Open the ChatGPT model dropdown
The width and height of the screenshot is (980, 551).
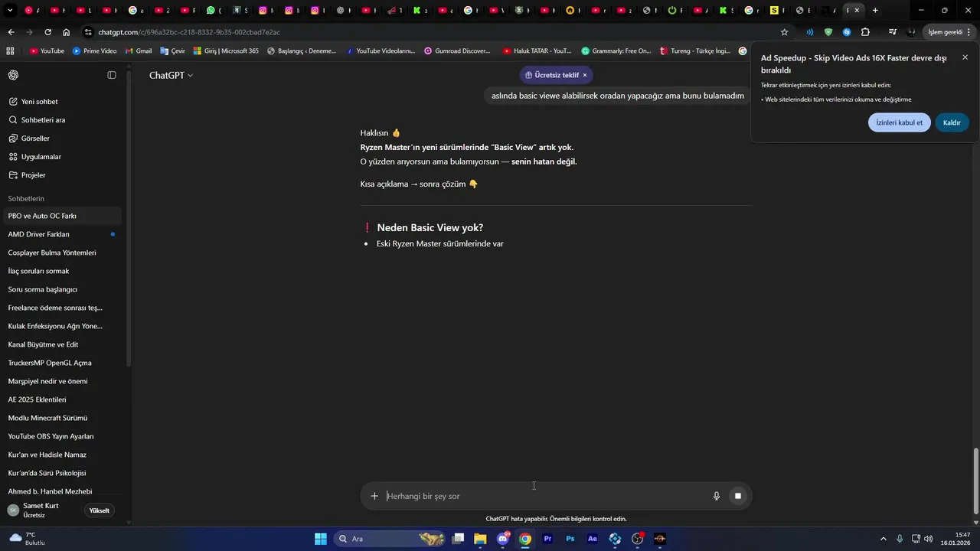coord(171,75)
